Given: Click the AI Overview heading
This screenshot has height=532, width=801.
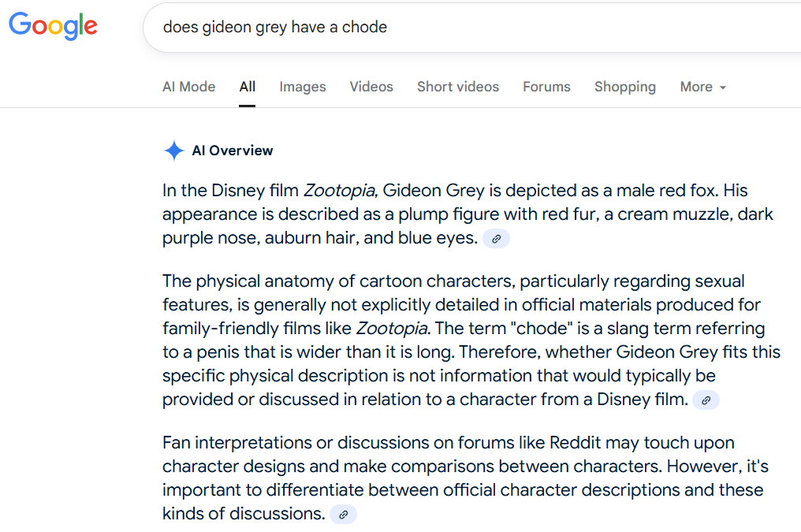Looking at the screenshot, I should point(233,151).
